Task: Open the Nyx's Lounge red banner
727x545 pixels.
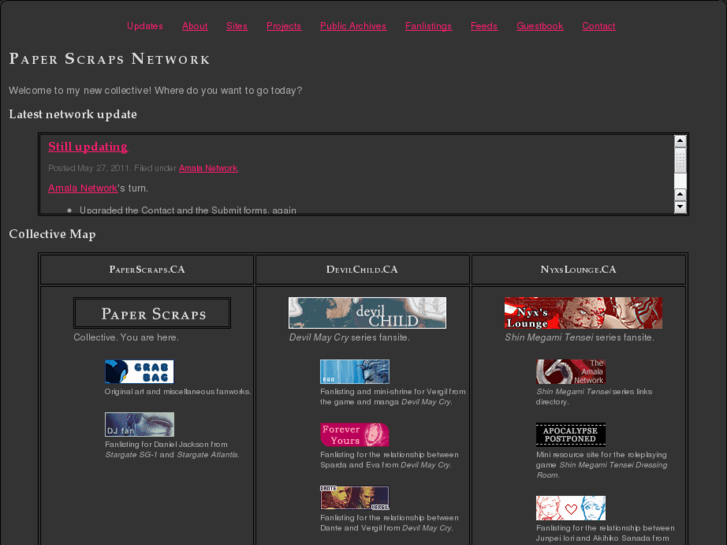Action: pos(583,313)
